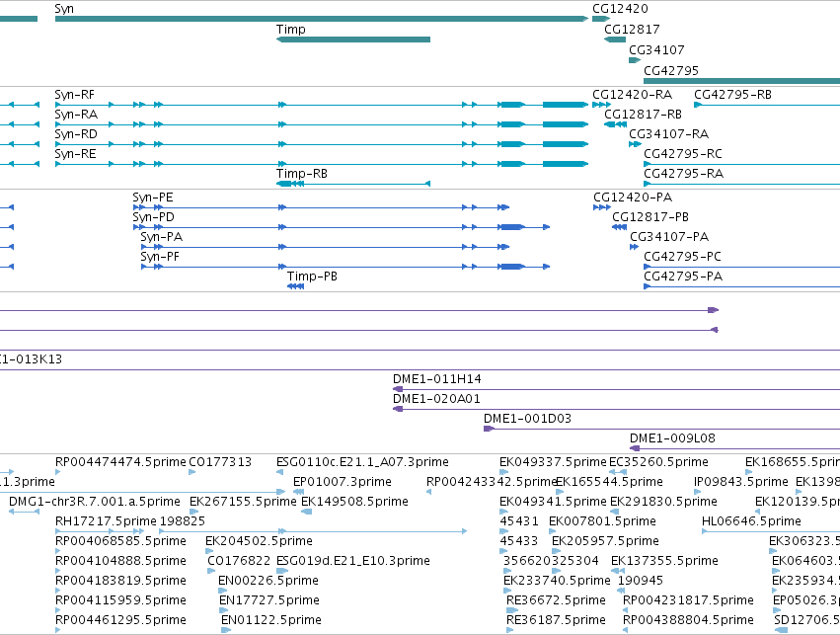Click EST EK137355.5prime label
Image resolution: width=840 pixels, height=635 pixels.
pyautogui.click(x=665, y=561)
